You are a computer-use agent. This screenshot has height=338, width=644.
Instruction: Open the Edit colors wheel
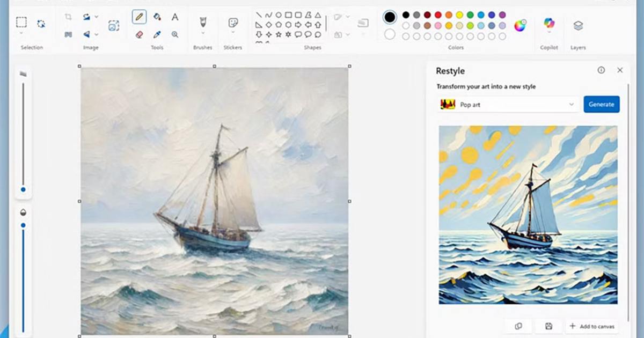point(520,25)
